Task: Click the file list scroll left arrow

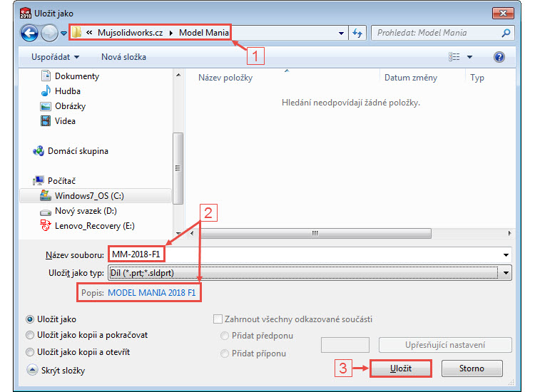Action: click(192, 234)
